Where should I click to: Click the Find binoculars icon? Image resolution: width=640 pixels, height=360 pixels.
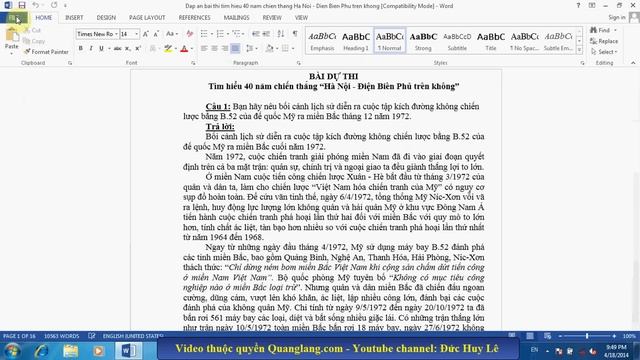(x=593, y=30)
